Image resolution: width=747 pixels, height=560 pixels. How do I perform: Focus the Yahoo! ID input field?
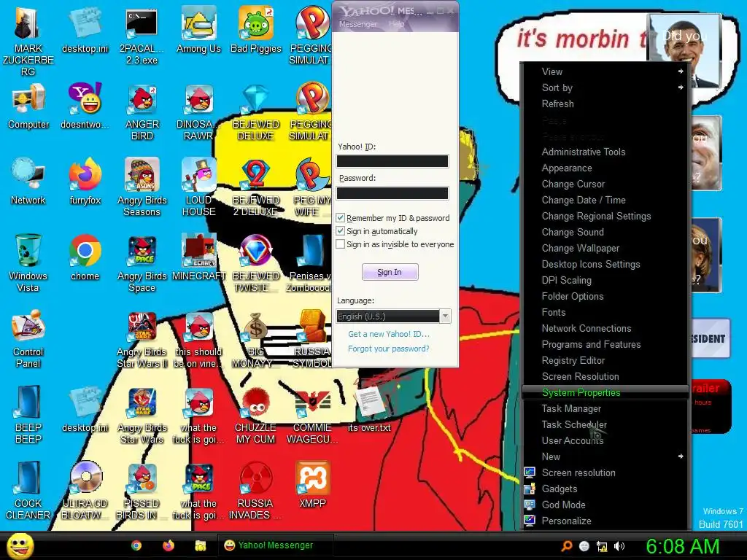pos(392,161)
